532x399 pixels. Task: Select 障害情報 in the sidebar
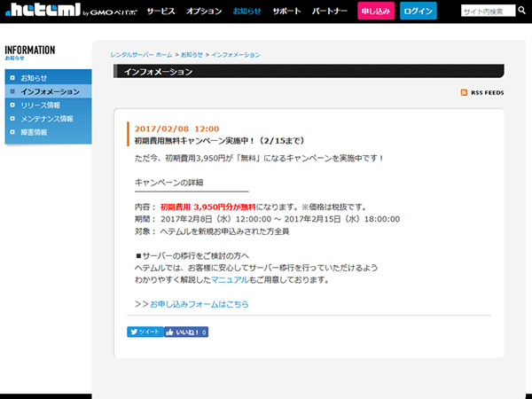[48, 132]
